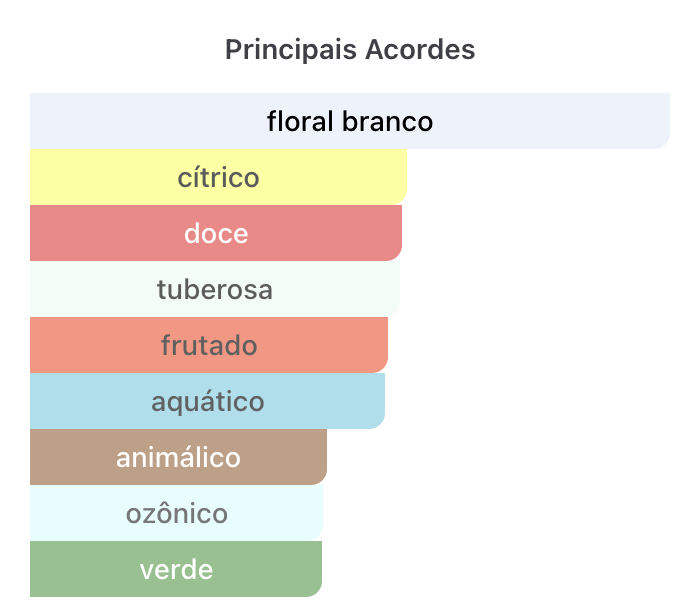Click the 'frutado' text label
This screenshot has height=614, width=680.
pyautogui.click(x=209, y=345)
